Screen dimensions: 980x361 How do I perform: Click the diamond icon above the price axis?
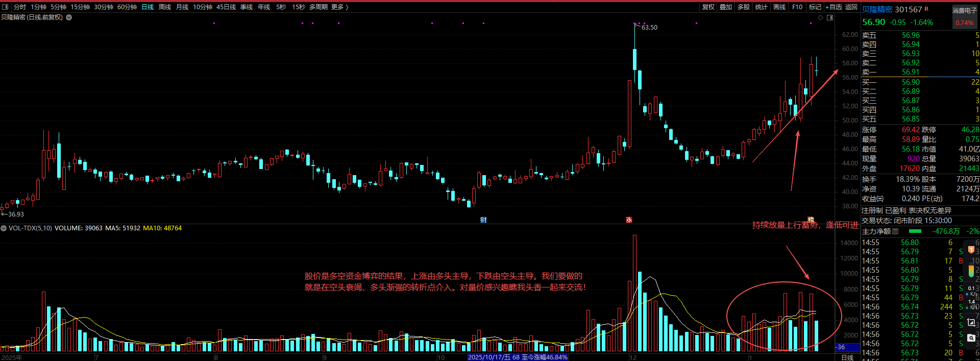(821, 17)
